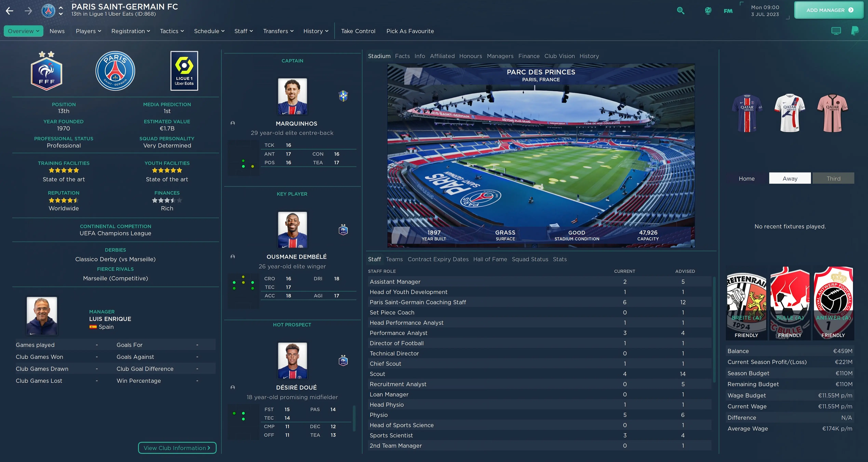Switch to the Honours tab
Image resolution: width=868 pixels, height=462 pixels.
pos(470,56)
